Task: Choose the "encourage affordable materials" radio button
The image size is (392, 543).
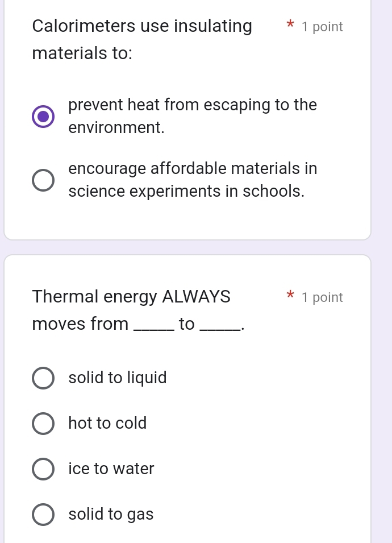Action: pos(43,180)
